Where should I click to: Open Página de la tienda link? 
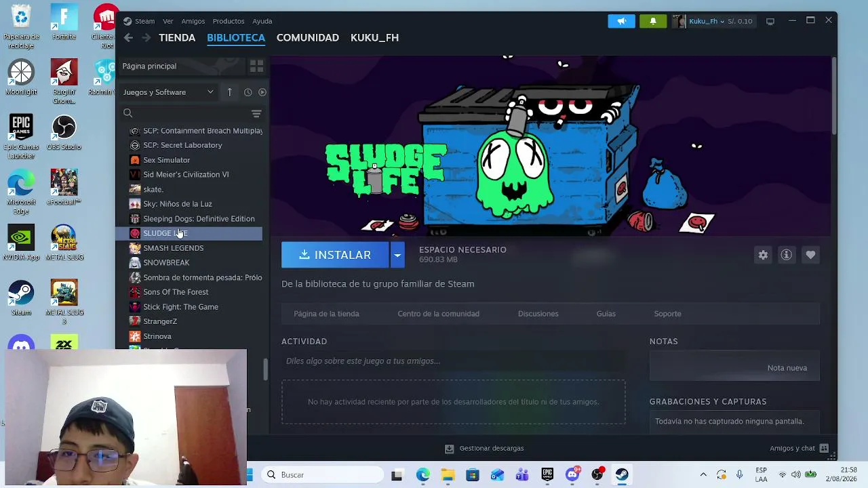tap(326, 314)
